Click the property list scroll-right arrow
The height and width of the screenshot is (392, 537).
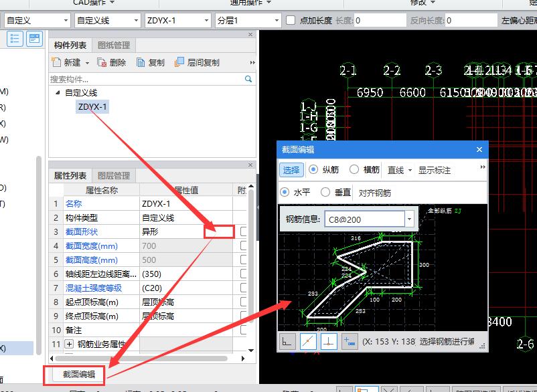pos(243,359)
